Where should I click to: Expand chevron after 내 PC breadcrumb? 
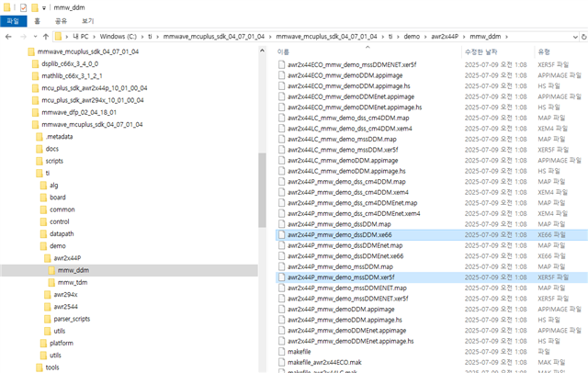[94, 37]
